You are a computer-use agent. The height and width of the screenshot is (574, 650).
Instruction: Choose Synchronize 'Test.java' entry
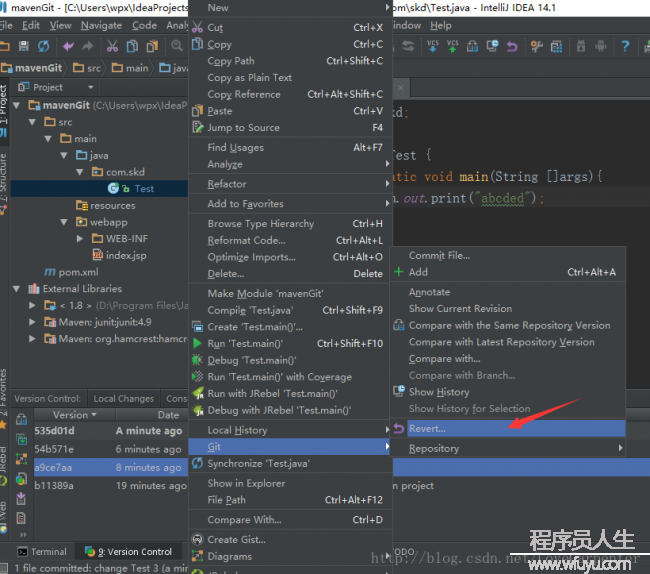coord(291,463)
